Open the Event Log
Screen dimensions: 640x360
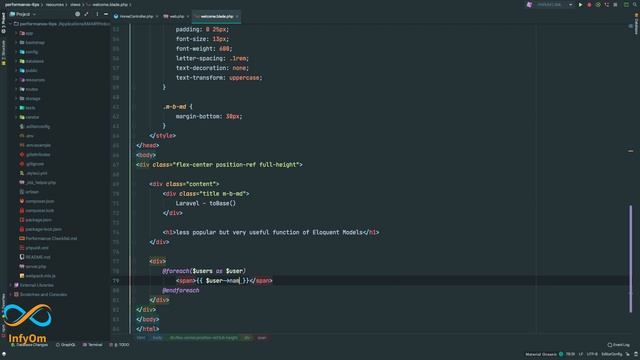[618, 345]
